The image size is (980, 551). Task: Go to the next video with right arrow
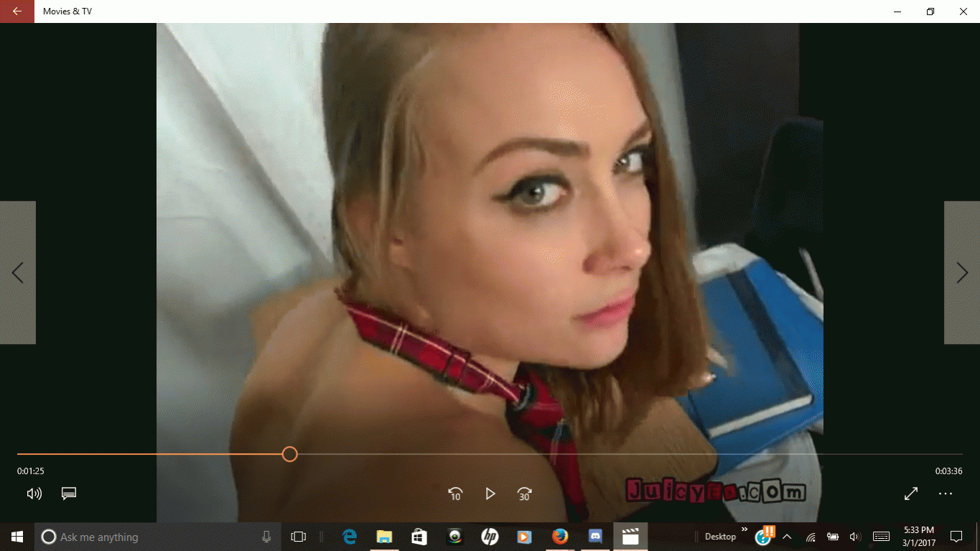(962, 273)
